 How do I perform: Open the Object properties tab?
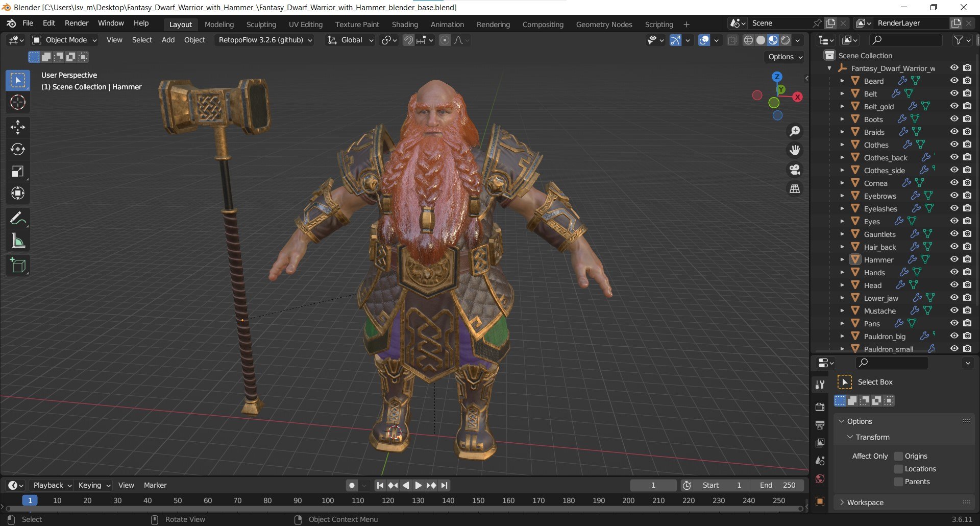[820, 501]
